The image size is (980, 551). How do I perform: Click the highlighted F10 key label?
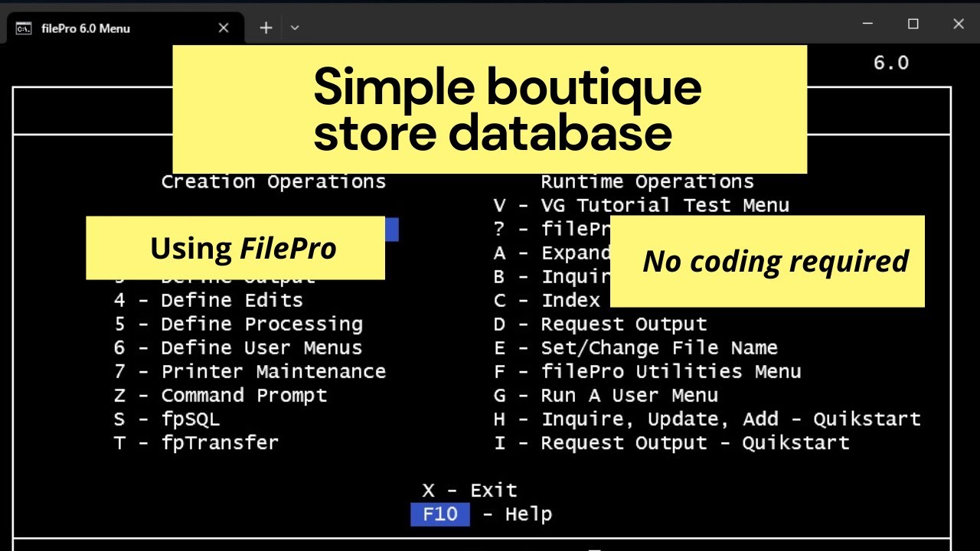[440, 514]
